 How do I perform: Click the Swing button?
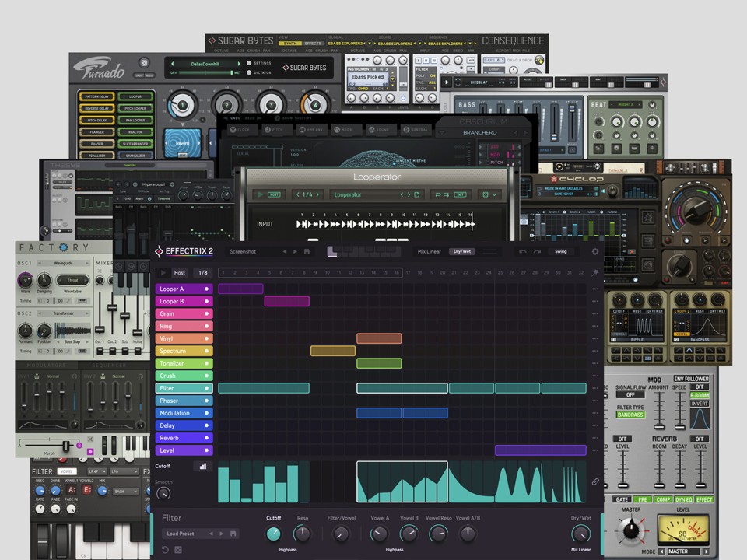561,251
